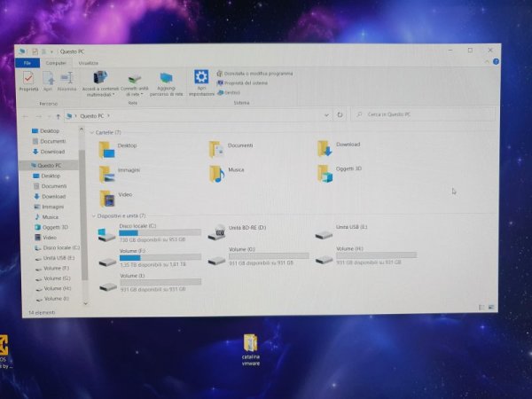Select Disco locale (C:) in navigation pane

point(57,247)
